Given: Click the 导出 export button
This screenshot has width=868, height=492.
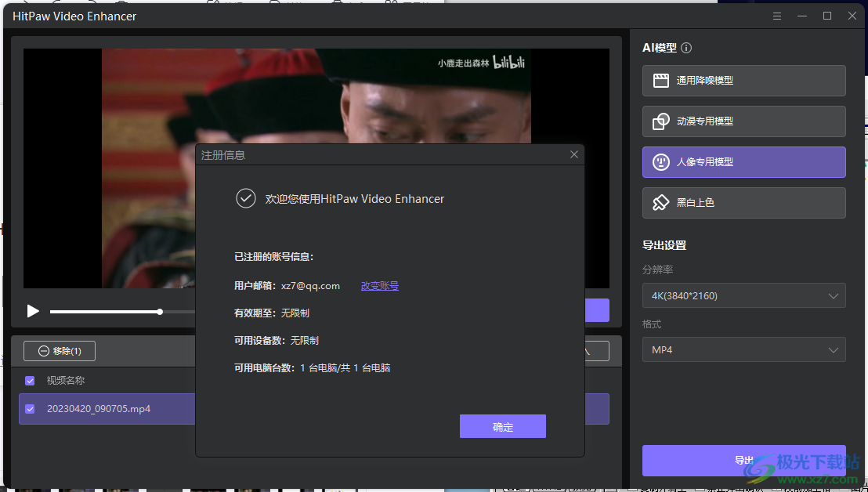Looking at the screenshot, I should point(744,461).
